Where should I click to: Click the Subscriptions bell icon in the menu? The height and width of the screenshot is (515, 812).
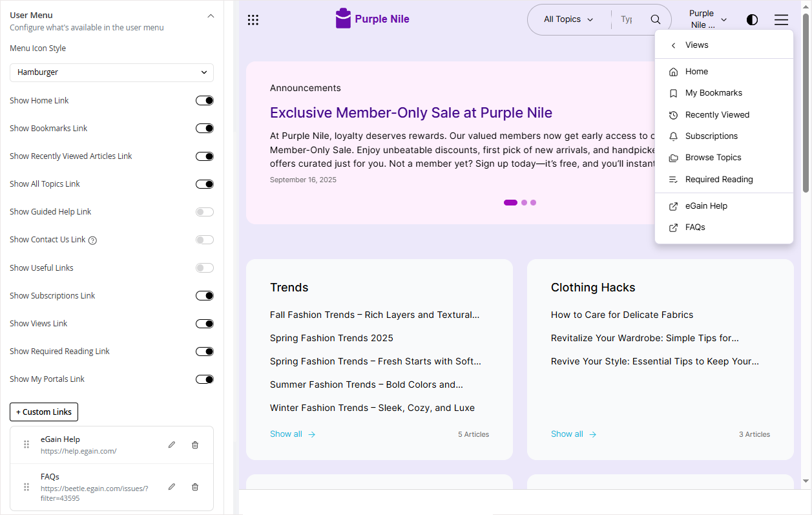click(x=672, y=136)
